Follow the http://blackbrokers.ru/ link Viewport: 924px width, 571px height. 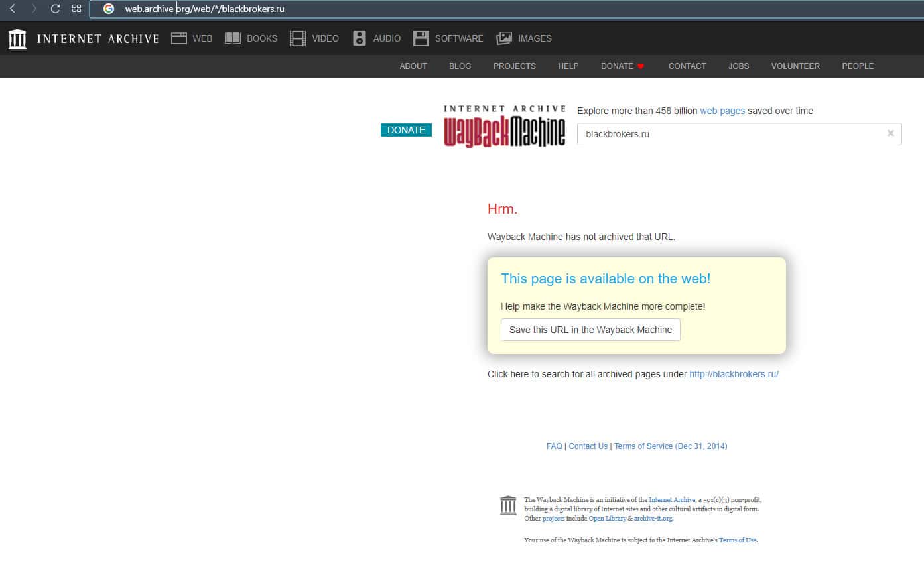click(x=734, y=374)
